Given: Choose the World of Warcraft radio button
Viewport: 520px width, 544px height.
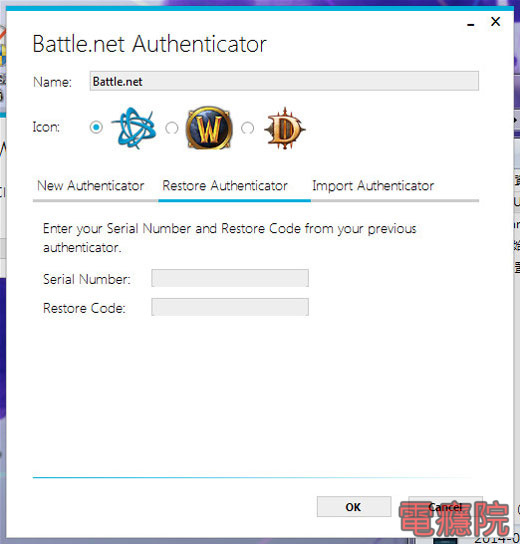Looking at the screenshot, I should click(x=172, y=128).
